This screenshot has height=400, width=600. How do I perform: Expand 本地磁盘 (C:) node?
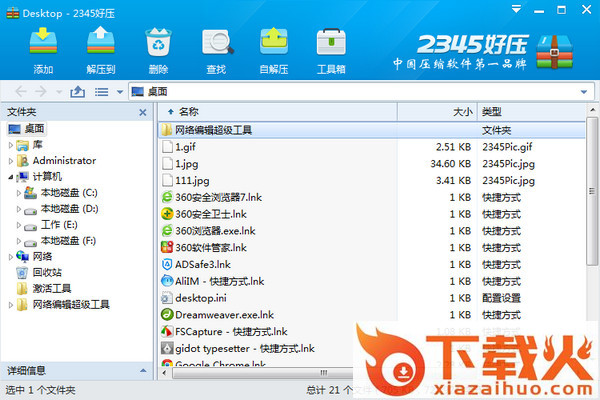(x=18, y=193)
